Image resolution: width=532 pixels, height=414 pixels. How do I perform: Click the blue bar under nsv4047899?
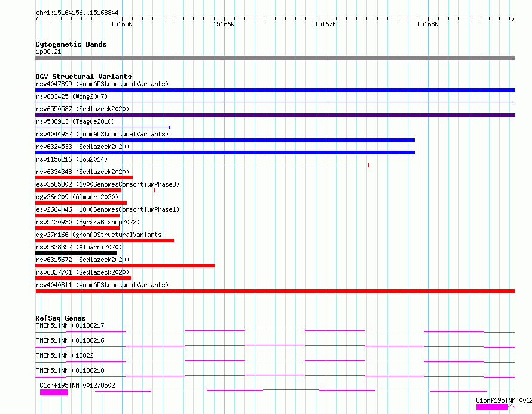tap(275, 90)
